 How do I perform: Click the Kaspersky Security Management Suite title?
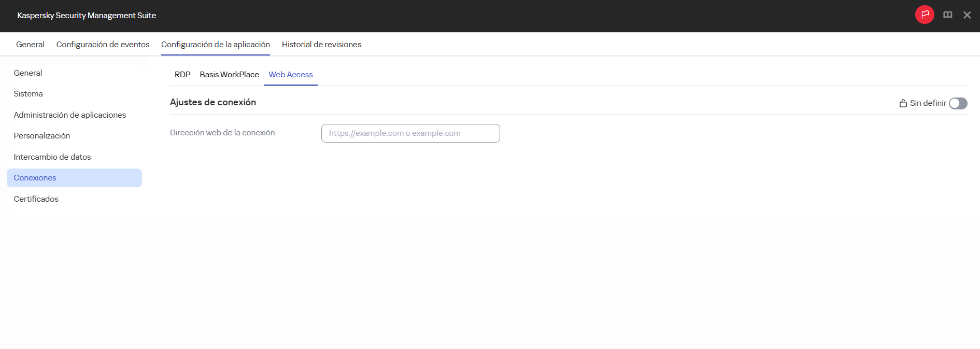click(x=87, y=16)
